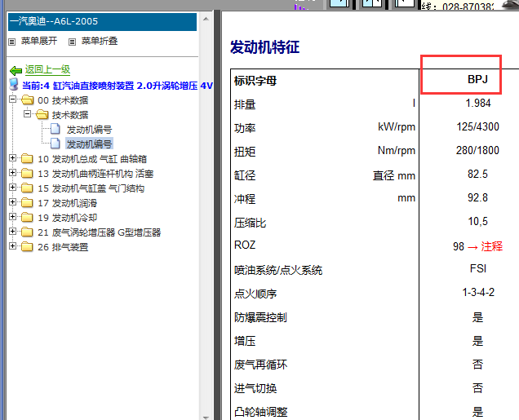Click the current item icon before 当前
This screenshot has height=420, width=519.
[14, 84]
